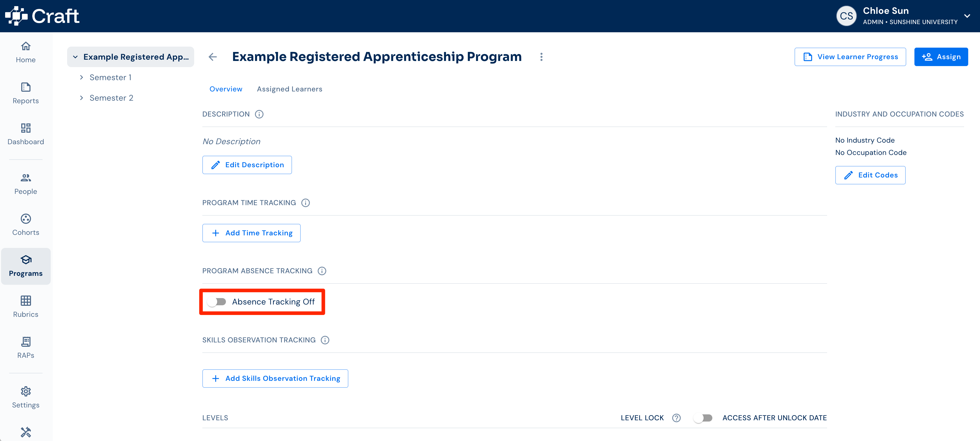The image size is (980, 441).
Task: Click the back arrow beside program title
Action: tap(213, 57)
